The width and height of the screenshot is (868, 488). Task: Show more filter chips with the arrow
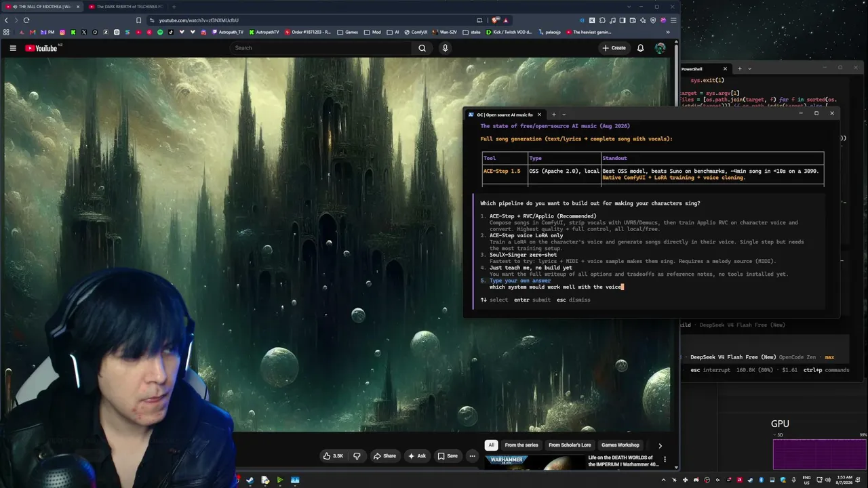[x=660, y=445]
